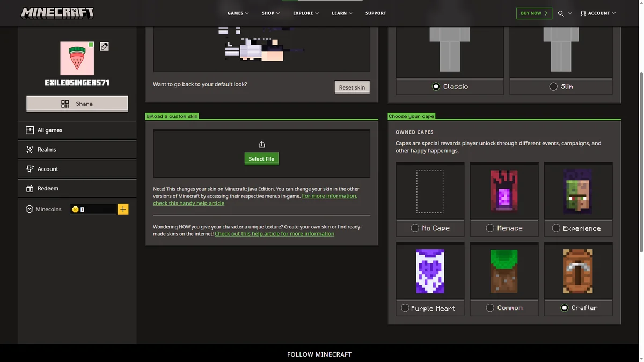Click the Share button
The width and height of the screenshot is (644, 362).
click(77, 104)
